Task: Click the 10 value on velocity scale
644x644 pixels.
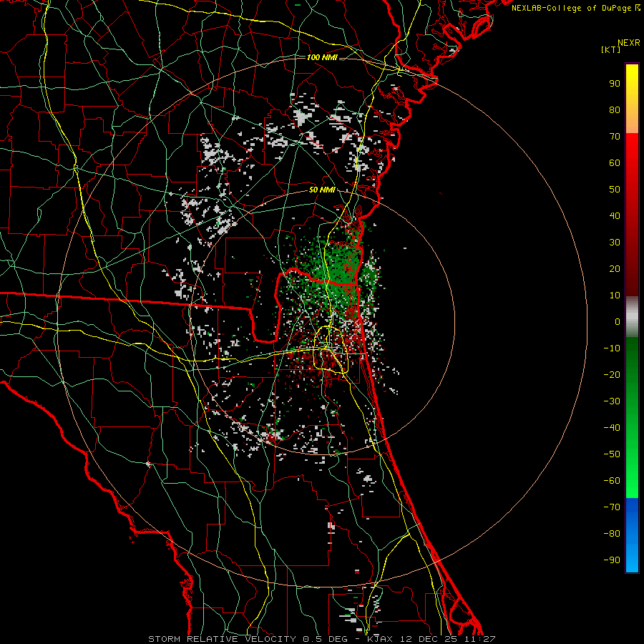Action: (x=615, y=296)
